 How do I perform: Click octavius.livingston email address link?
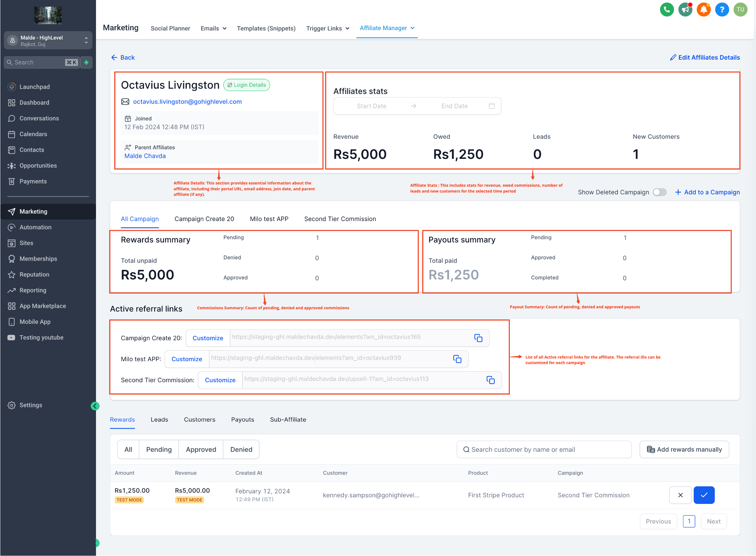[187, 102]
